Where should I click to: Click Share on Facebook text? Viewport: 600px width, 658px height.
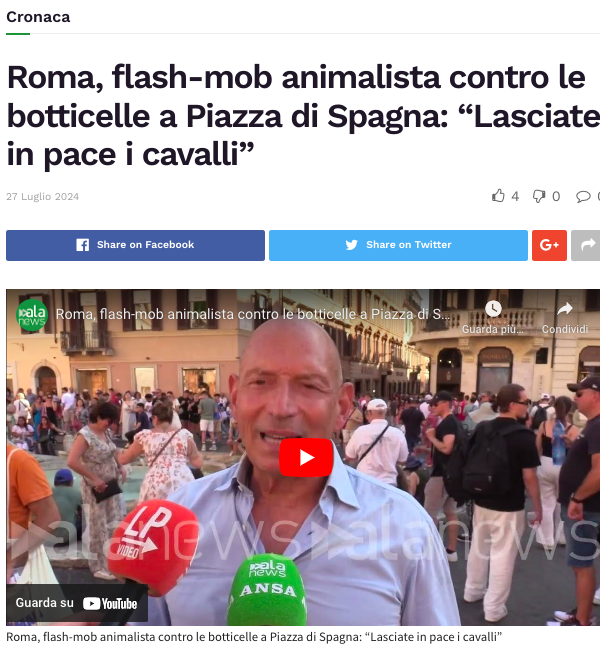(x=146, y=245)
